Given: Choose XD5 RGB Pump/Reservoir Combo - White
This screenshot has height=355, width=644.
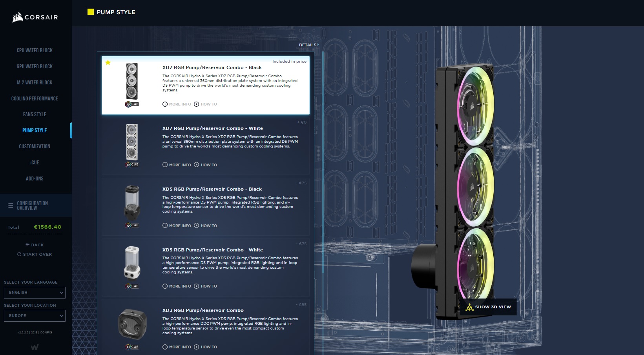Looking at the screenshot, I should tap(206, 268).
